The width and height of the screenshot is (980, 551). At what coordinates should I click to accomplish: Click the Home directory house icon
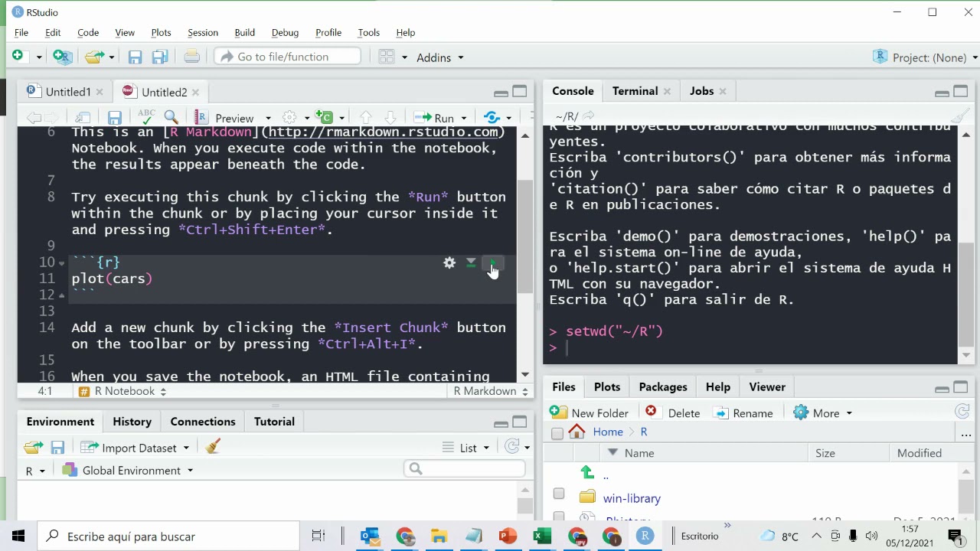coord(577,432)
